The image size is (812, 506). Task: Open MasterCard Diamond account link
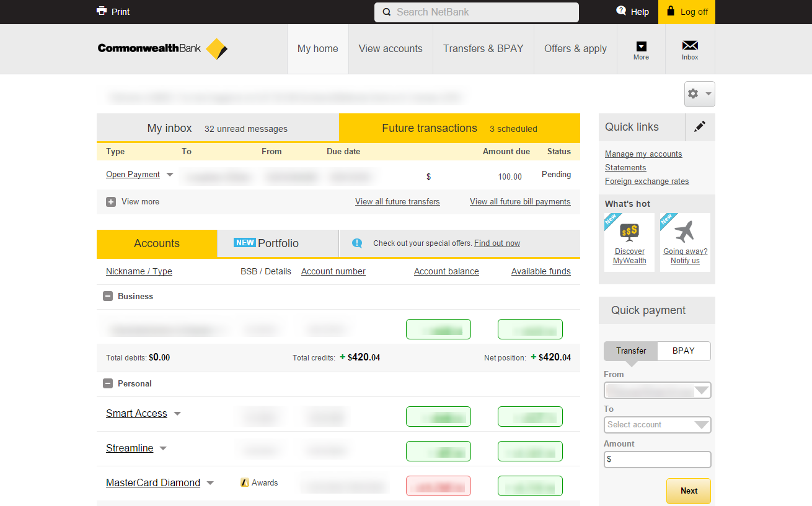153,483
